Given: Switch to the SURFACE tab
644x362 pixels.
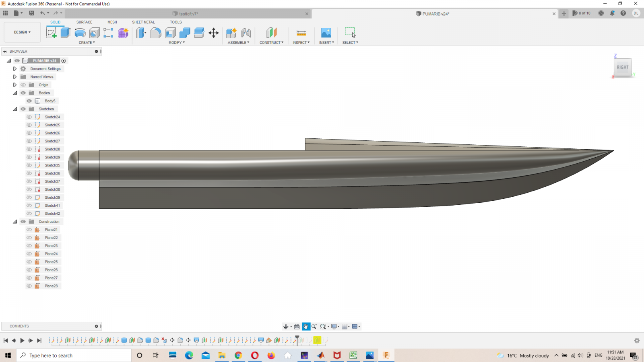Looking at the screenshot, I should 84,22.
